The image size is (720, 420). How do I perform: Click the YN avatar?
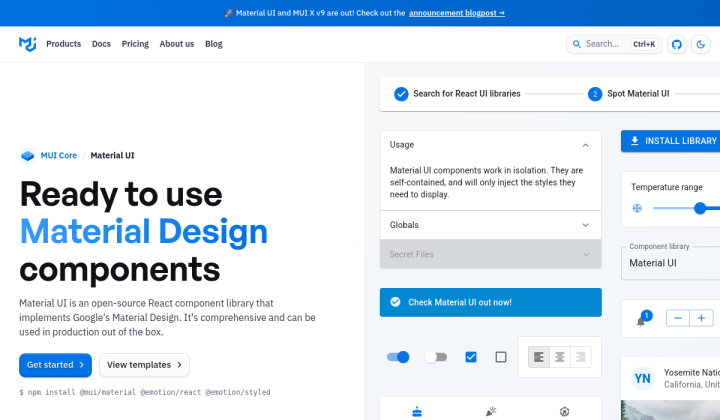coord(642,378)
